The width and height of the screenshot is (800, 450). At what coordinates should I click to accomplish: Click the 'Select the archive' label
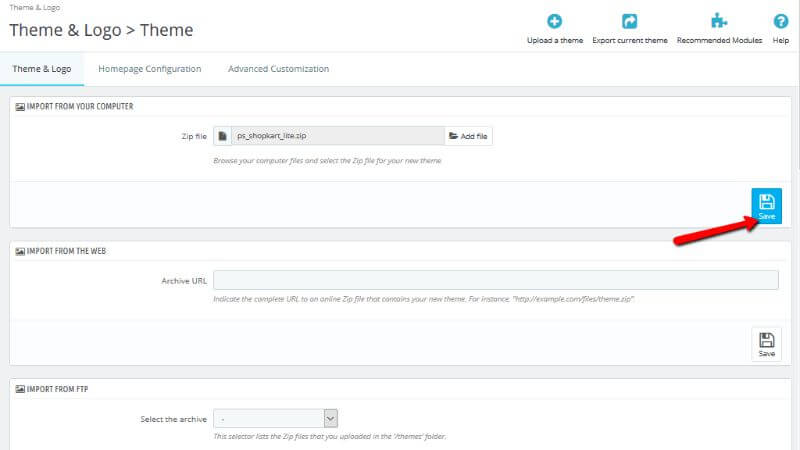173,419
